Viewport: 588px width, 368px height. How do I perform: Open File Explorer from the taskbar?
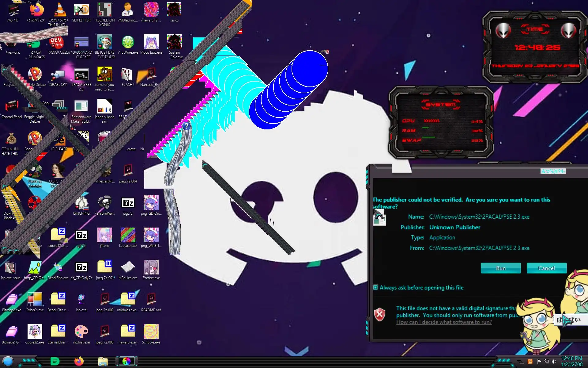tap(103, 361)
